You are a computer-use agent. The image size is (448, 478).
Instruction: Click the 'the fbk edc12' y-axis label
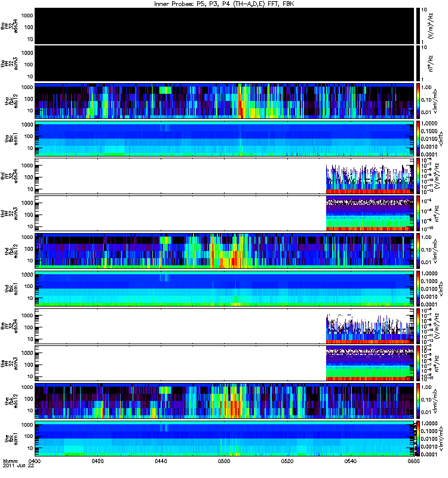tap(11, 401)
